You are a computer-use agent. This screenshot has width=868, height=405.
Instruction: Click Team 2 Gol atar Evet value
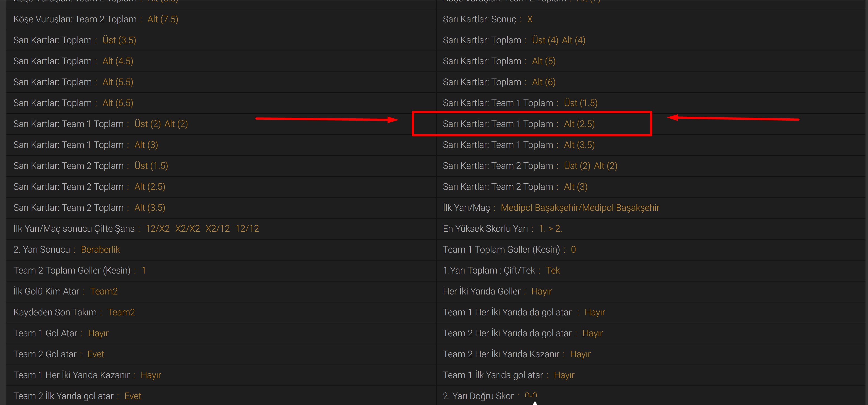point(96,354)
